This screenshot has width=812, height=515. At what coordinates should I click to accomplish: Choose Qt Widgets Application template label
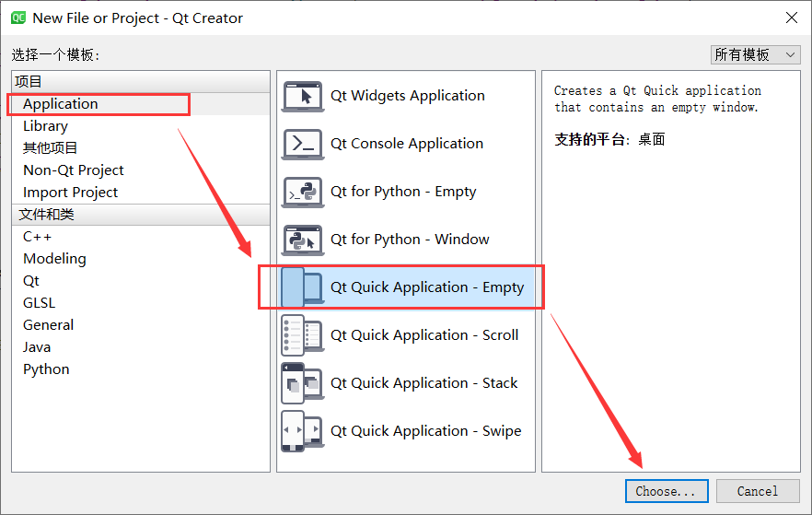point(408,96)
